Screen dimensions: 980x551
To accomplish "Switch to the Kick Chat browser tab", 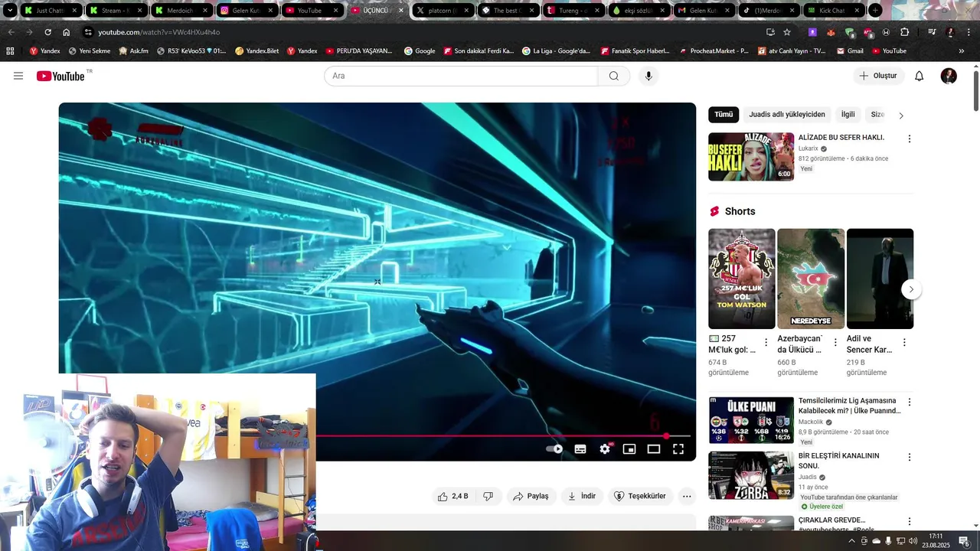I will 834,11.
